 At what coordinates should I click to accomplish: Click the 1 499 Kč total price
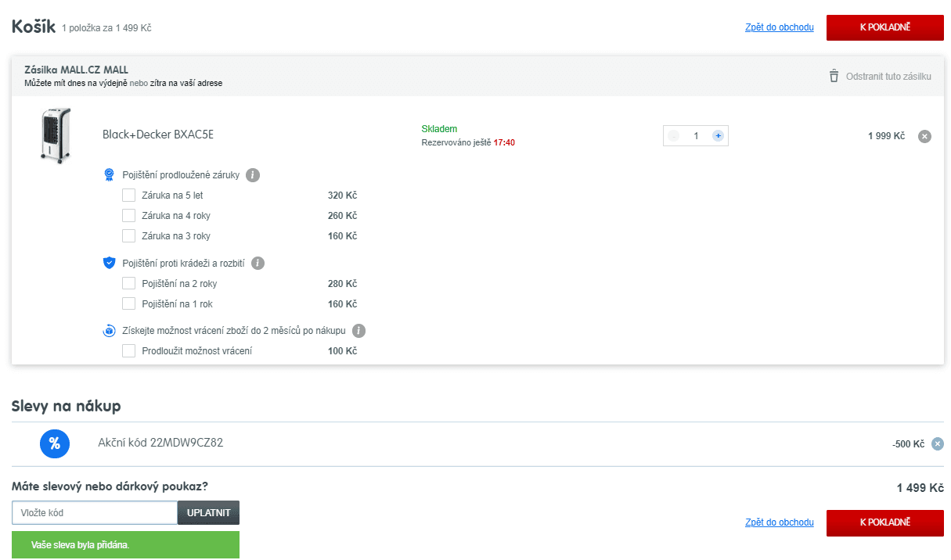[x=920, y=488]
